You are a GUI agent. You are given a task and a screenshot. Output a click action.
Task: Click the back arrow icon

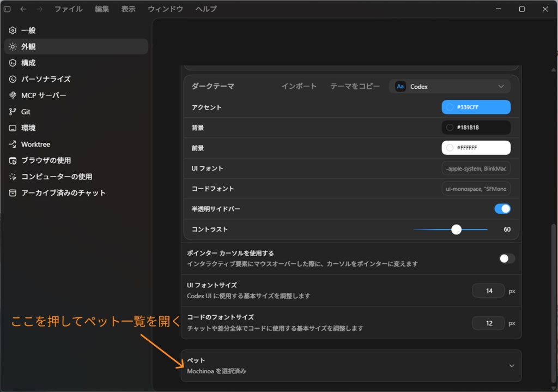[x=23, y=9]
